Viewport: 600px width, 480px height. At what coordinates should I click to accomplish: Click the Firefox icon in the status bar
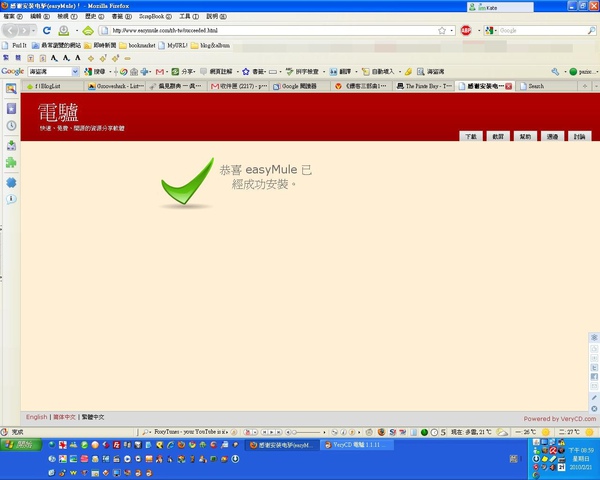point(381,432)
